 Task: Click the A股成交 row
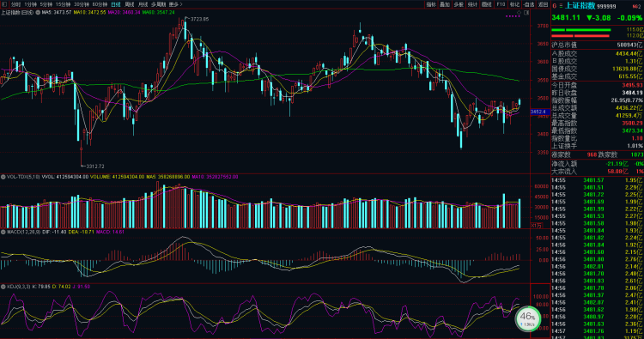pyautogui.click(x=597, y=54)
